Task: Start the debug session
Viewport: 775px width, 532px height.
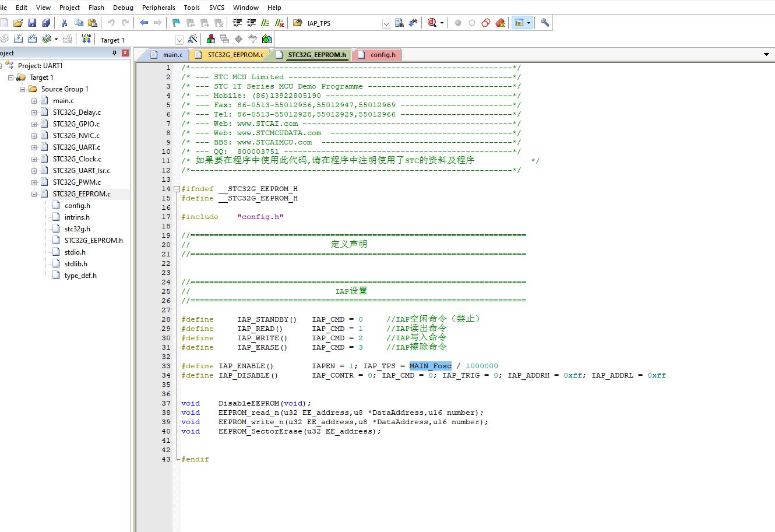Action: pos(432,23)
